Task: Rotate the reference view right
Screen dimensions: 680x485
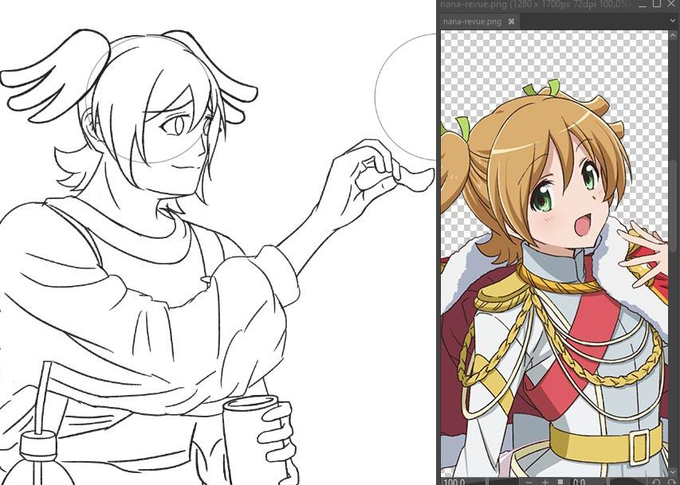Action: pyautogui.click(x=672, y=482)
